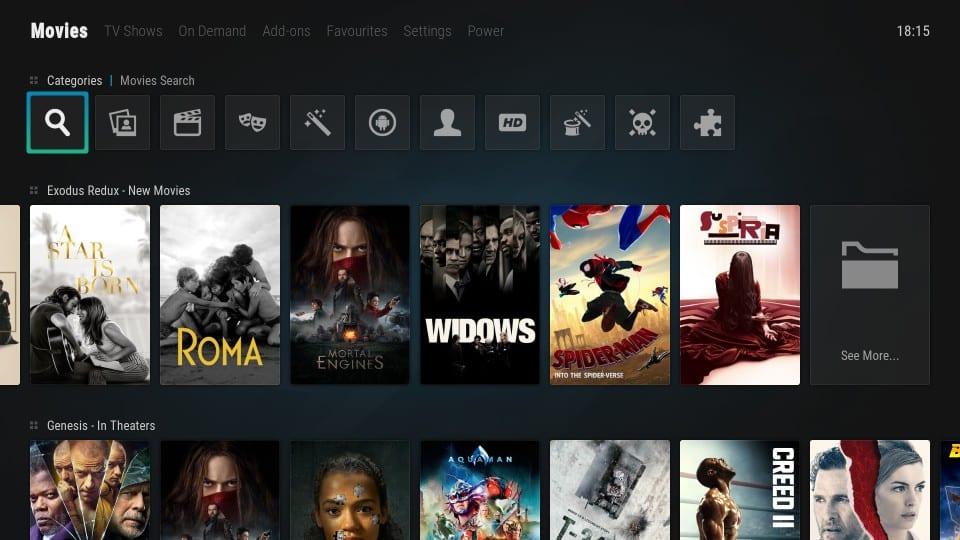Select the portrait photos category icon
This screenshot has width=960, height=540.
click(122, 122)
